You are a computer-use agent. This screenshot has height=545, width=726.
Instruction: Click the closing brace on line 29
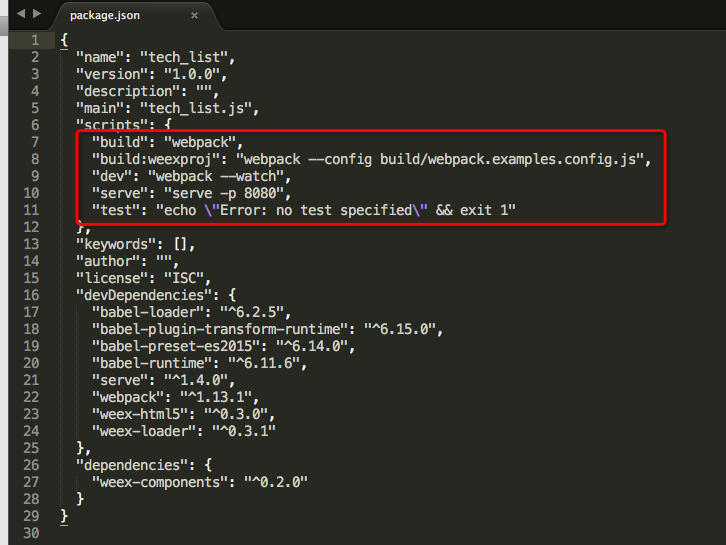pos(64,516)
